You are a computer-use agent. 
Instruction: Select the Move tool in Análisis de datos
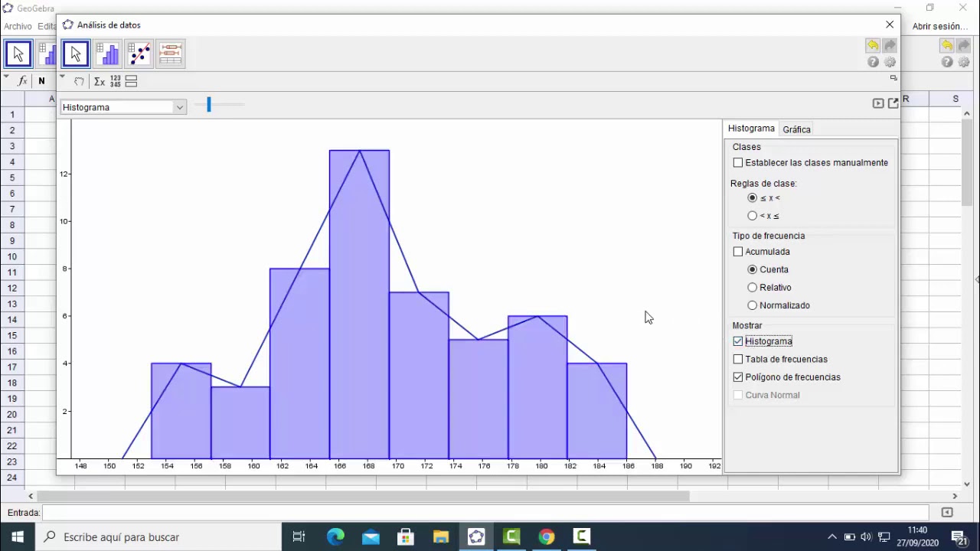[x=75, y=54]
